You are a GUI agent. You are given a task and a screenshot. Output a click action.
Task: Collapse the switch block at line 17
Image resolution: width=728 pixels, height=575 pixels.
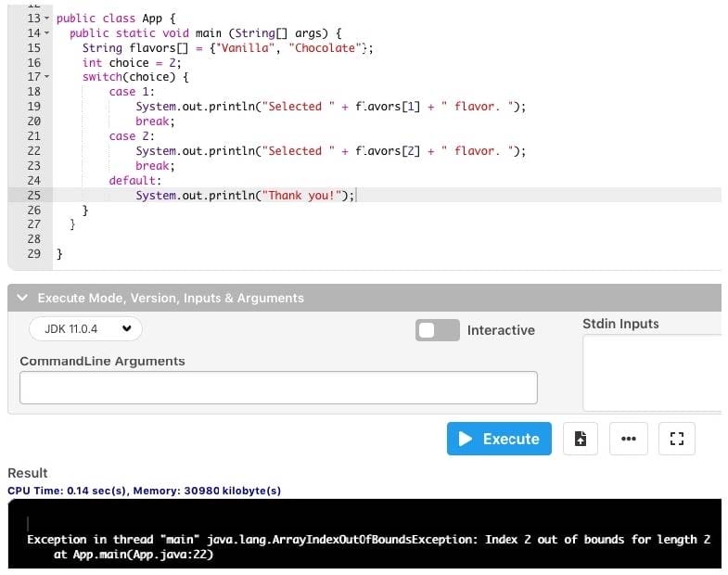(x=47, y=77)
